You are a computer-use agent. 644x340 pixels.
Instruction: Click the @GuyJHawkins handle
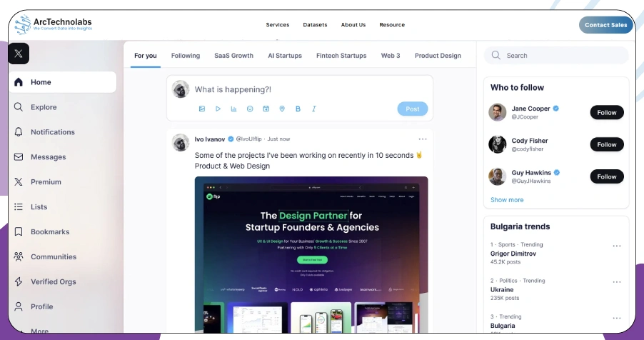tap(531, 181)
